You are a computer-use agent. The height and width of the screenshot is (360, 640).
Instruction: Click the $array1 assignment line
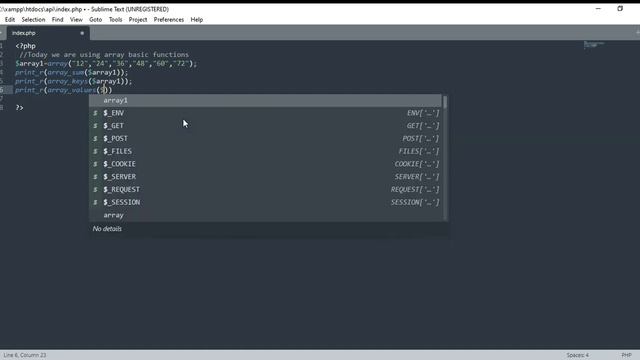[106, 64]
